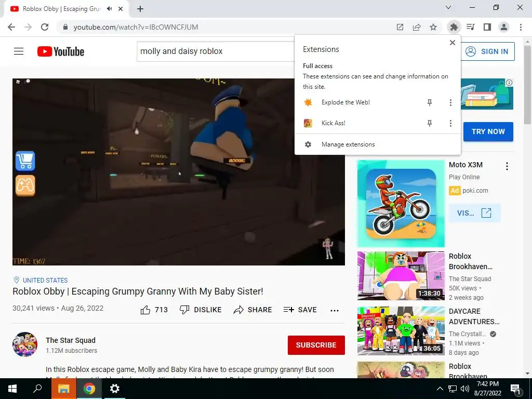Open more video actions ellipsis

[x=335, y=310]
